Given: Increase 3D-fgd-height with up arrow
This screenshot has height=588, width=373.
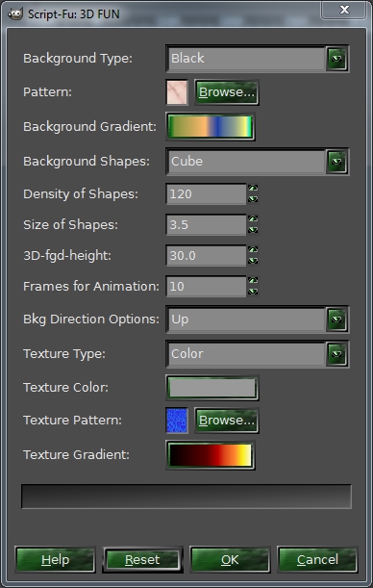Looking at the screenshot, I should [x=253, y=250].
